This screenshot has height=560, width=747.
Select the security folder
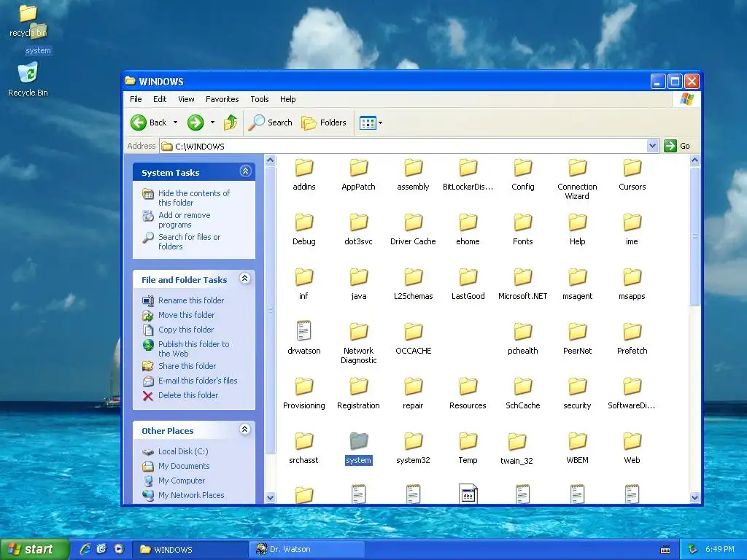(x=578, y=393)
